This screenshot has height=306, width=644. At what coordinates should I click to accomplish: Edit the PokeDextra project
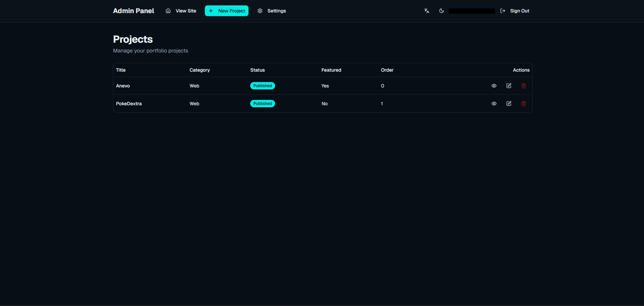[x=508, y=104]
